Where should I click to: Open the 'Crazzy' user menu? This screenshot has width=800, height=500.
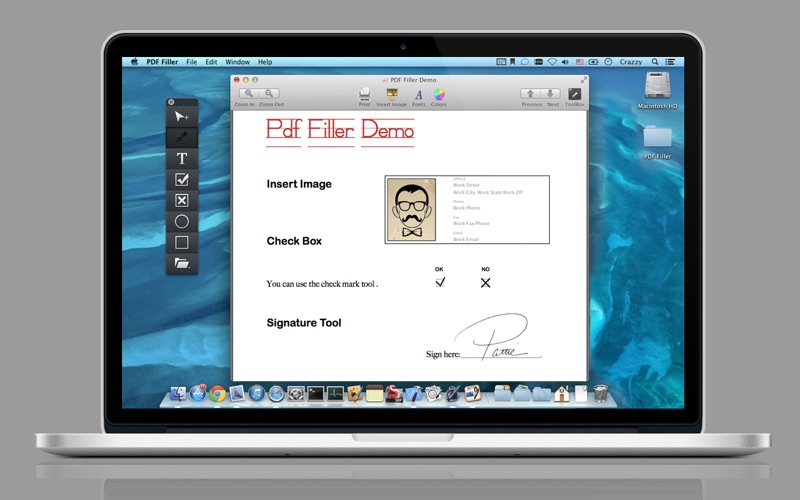[631, 62]
